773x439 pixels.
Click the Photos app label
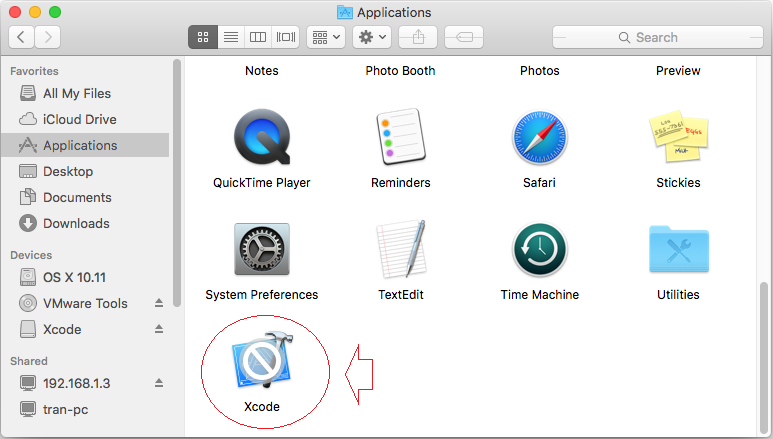click(x=539, y=71)
